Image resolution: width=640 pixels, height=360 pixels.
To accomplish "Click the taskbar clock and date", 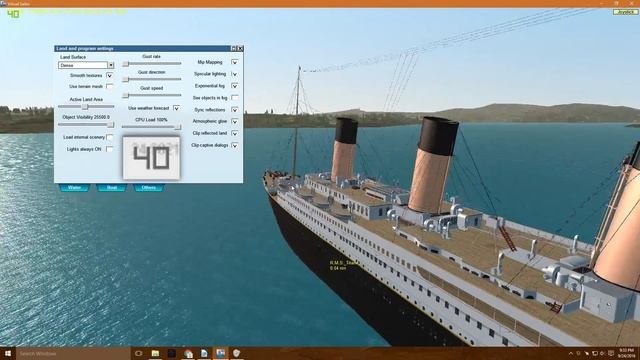I will point(627,353).
